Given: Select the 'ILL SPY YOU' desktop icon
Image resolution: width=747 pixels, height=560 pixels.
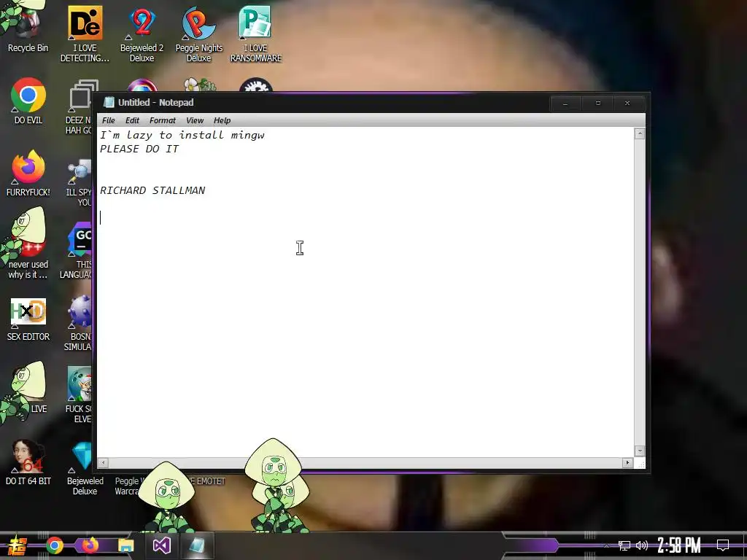Looking at the screenshot, I should [80, 183].
